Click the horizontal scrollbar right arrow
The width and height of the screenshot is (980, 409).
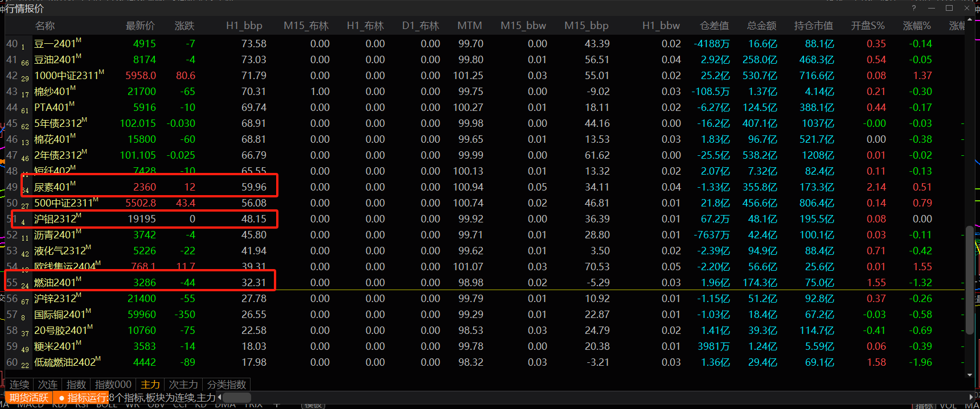(971, 397)
